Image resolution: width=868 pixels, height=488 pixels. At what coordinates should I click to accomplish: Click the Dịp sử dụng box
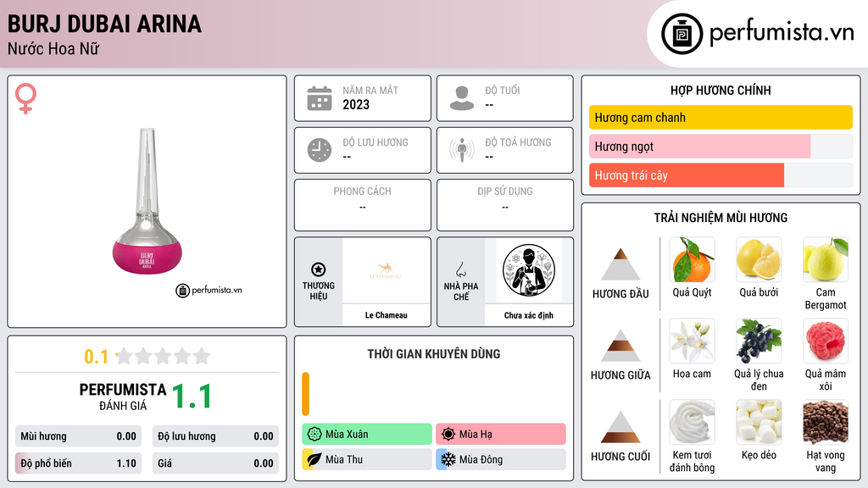pyautogui.click(x=505, y=205)
